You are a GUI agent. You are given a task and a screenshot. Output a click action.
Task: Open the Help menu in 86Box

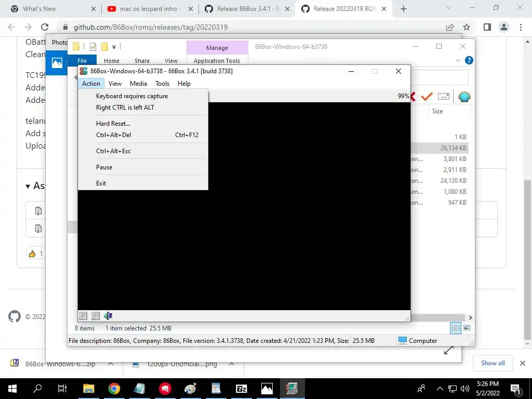184,84
